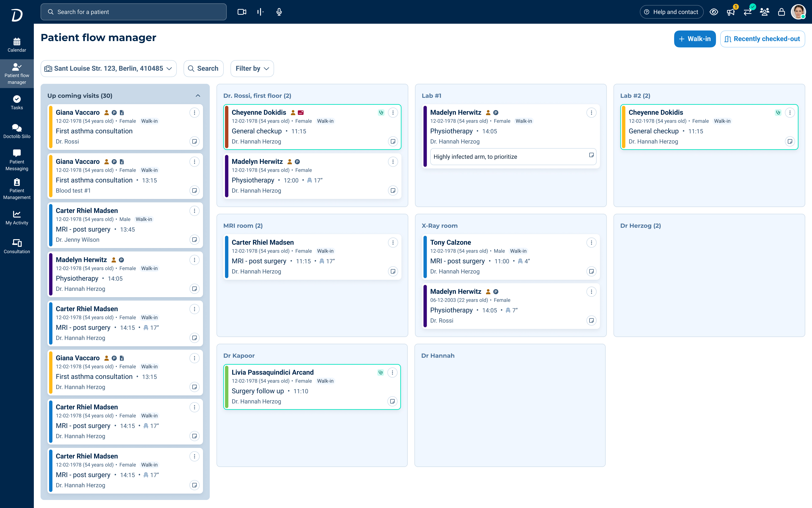Viewport: 812px width, 508px height.
Task: Open note on Livia Passaquindici Arcand card
Action: (x=392, y=401)
